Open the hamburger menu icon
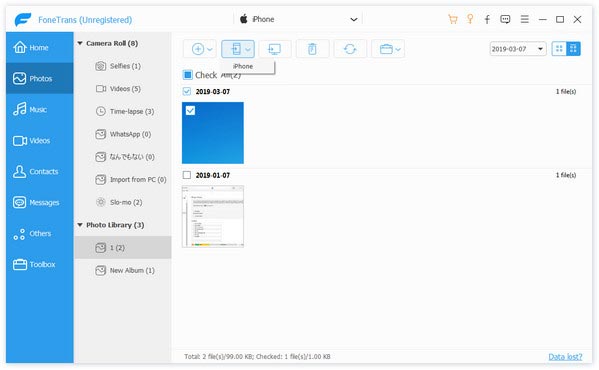 (525, 19)
